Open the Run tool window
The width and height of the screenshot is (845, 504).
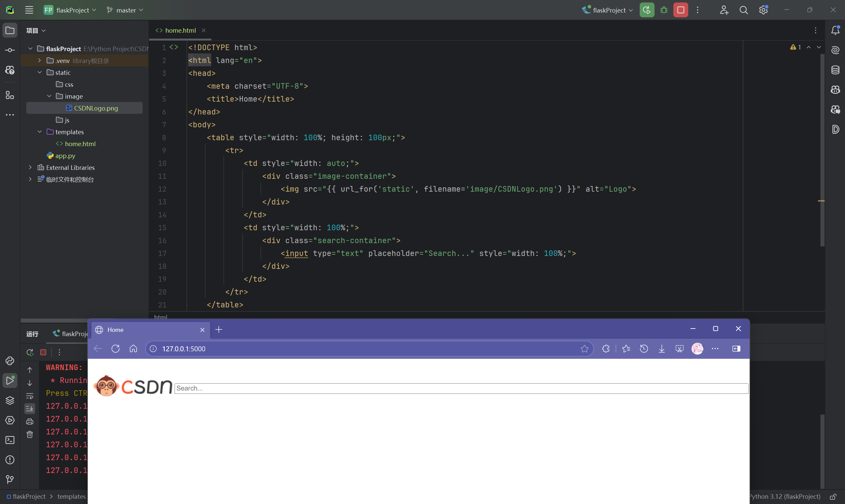(x=10, y=380)
